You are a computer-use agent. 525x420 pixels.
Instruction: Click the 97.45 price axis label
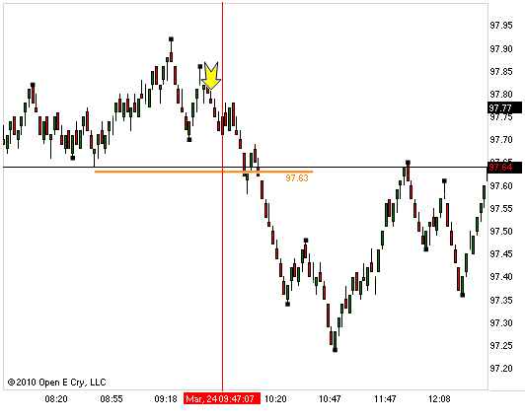pos(501,254)
